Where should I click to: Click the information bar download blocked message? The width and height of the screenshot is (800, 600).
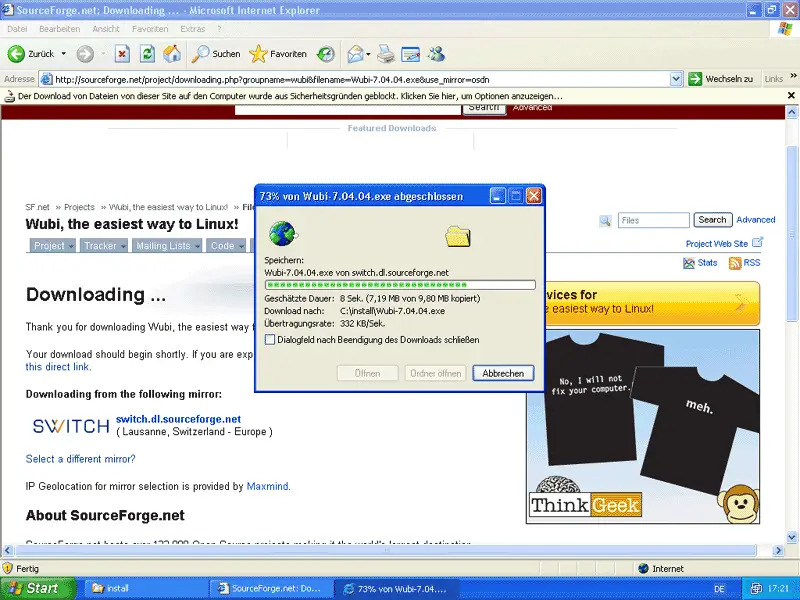coord(290,96)
